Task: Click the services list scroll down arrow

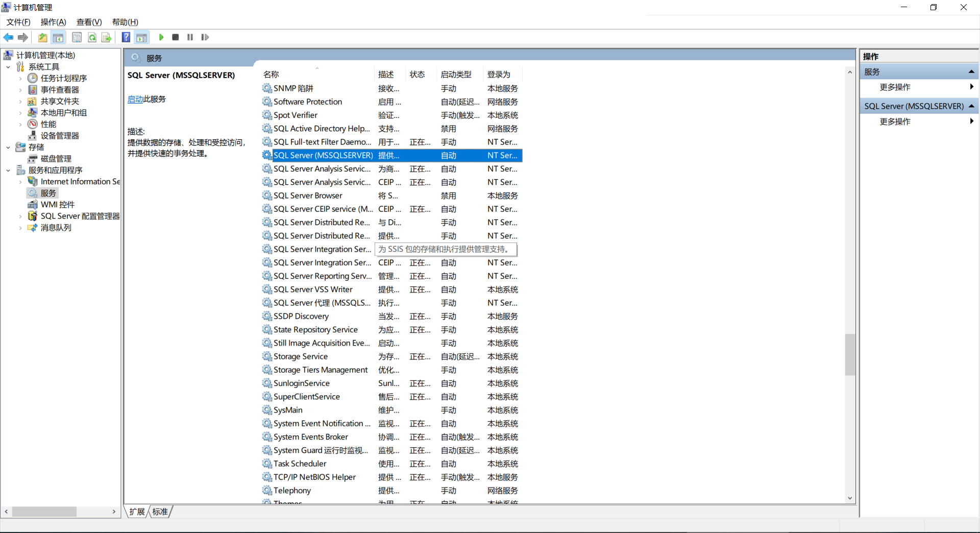Action: point(850,498)
